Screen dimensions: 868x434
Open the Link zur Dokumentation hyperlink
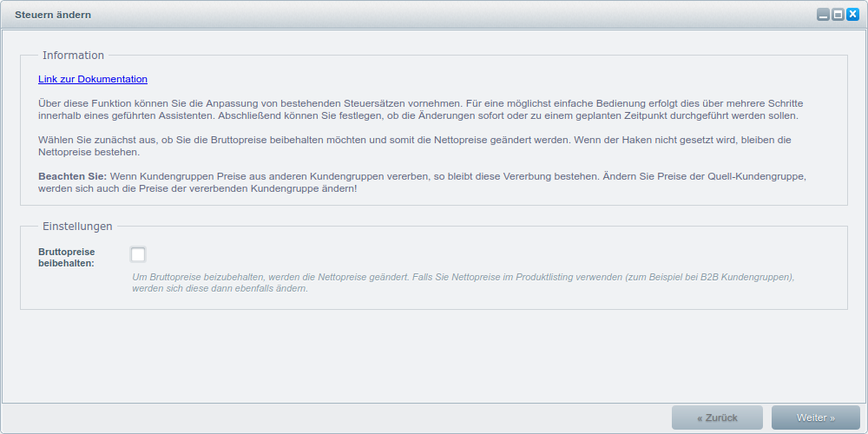click(93, 79)
